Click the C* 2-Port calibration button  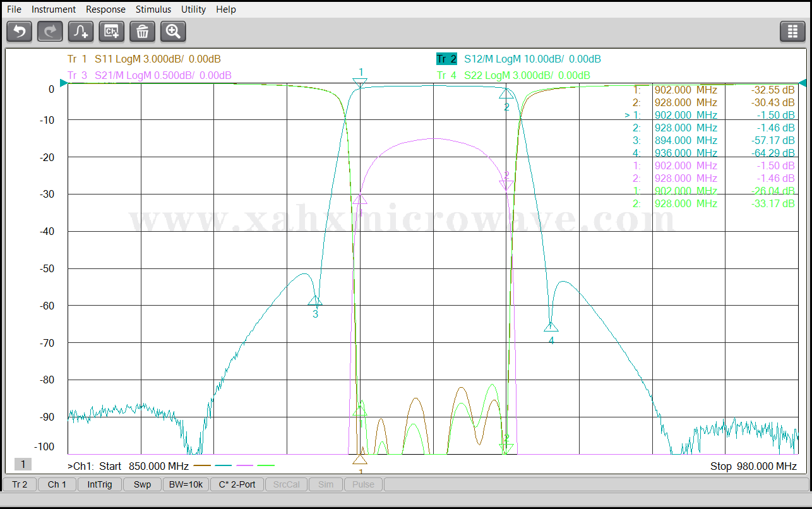click(237, 484)
